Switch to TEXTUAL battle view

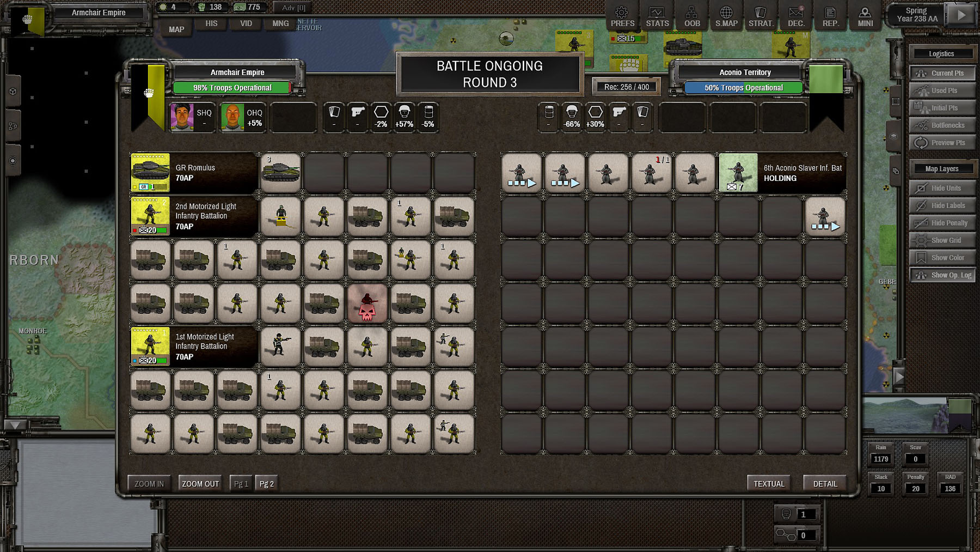(x=769, y=483)
